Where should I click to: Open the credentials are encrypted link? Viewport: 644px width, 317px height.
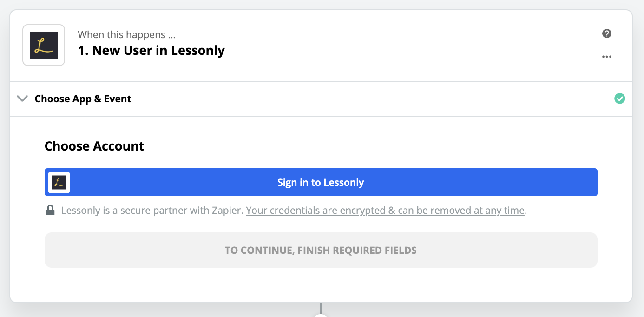coord(385,211)
